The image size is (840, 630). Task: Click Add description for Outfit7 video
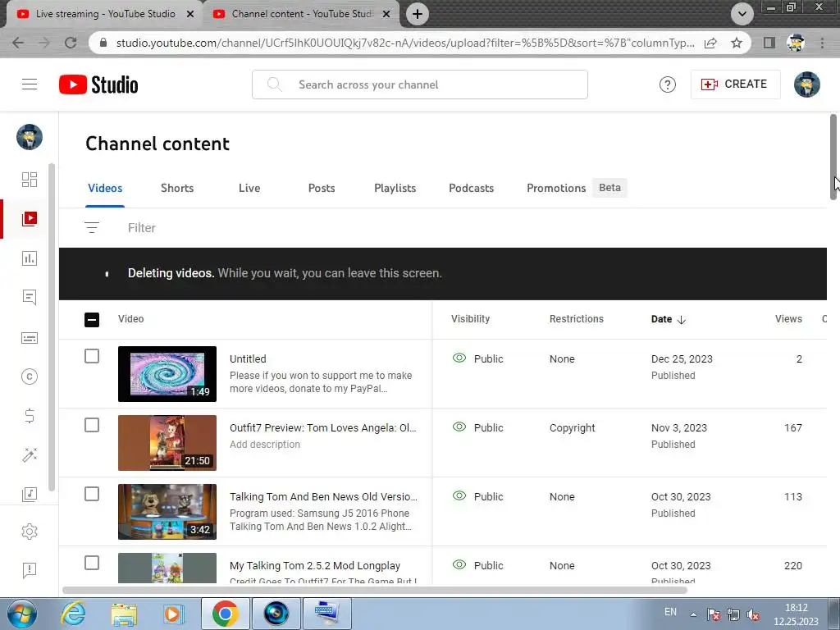[x=265, y=444]
